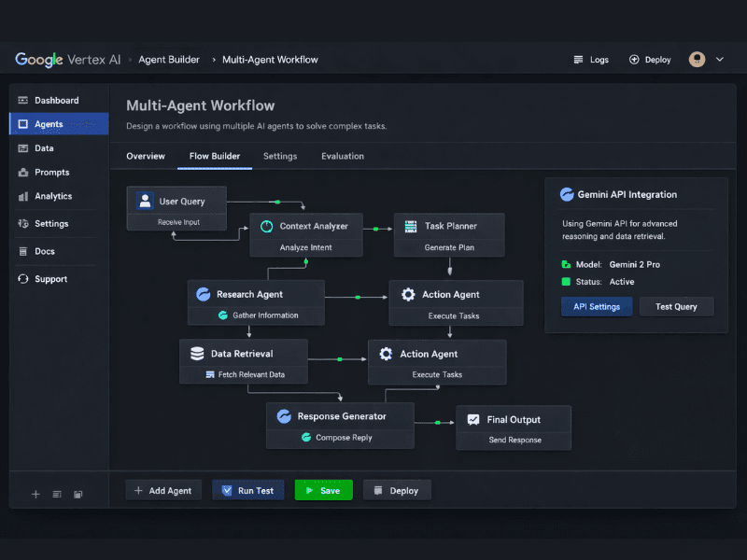Click the Action Agent gear icon
The height and width of the screenshot is (560, 747).
408,294
